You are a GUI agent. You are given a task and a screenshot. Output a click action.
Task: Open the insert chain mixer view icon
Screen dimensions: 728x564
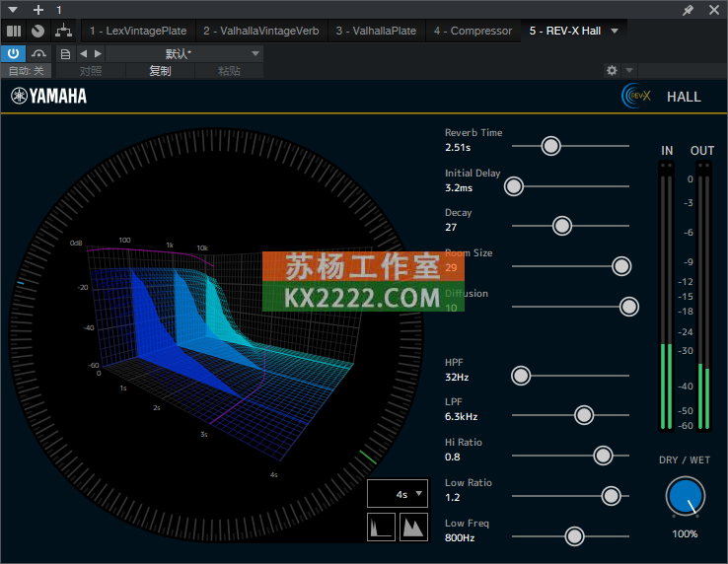click(x=14, y=32)
